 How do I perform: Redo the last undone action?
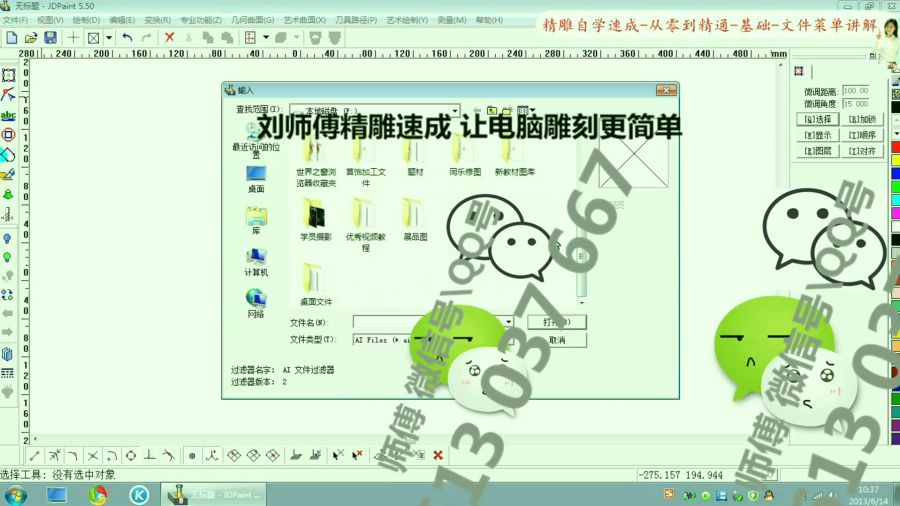[x=146, y=38]
